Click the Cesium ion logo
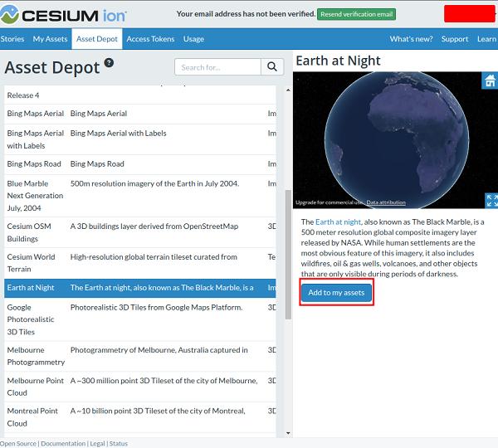The height and width of the screenshot is (448, 498). point(63,15)
